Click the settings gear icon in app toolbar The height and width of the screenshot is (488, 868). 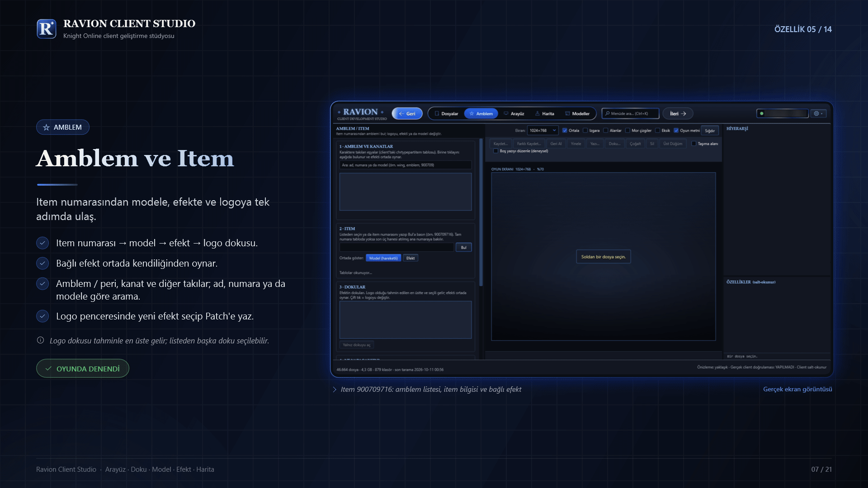(x=816, y=113)
